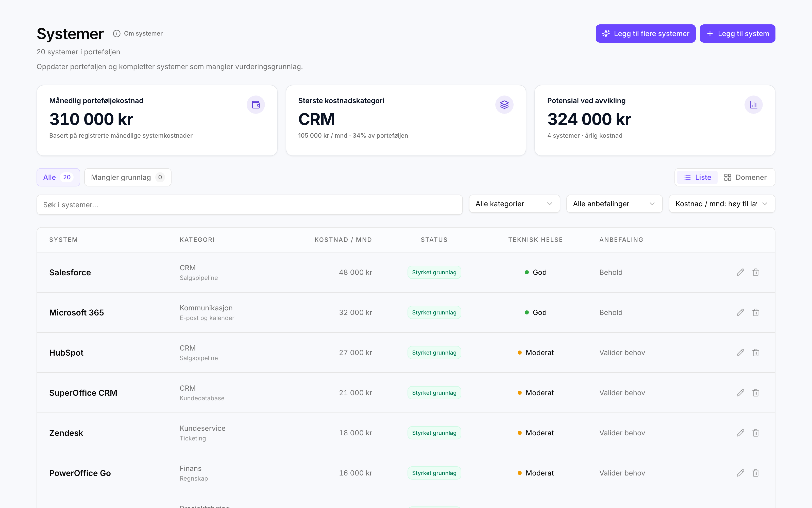Image resolution: width=812 pixels, height=508 pixels.
Task: Click the Finans category in PowerOffice Go row
Action: tap(191, 468)
